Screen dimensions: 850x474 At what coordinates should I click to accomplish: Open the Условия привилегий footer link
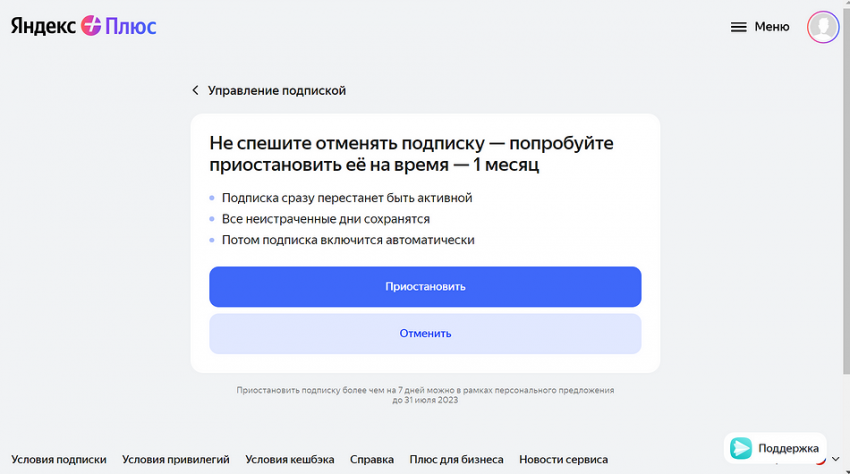176,460
